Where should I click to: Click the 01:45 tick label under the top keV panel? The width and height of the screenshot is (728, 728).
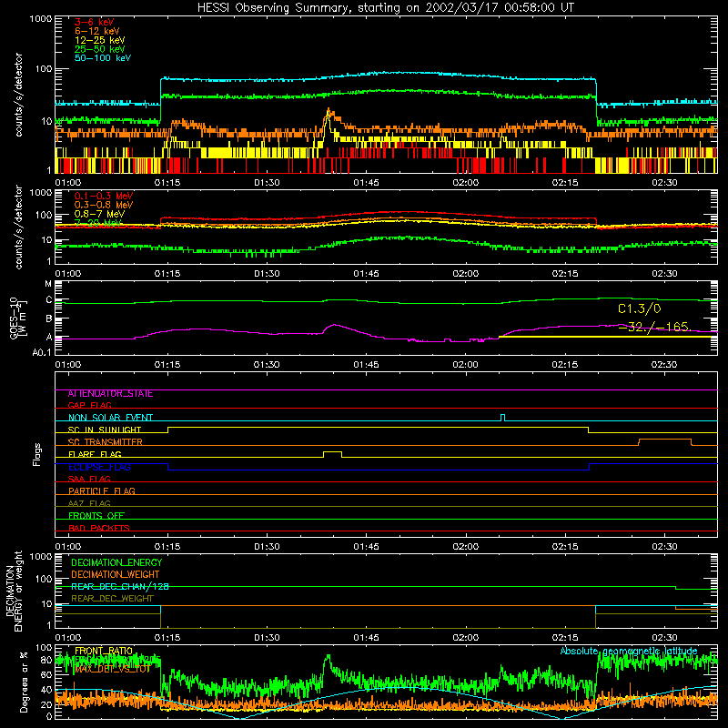click(366, 183)
